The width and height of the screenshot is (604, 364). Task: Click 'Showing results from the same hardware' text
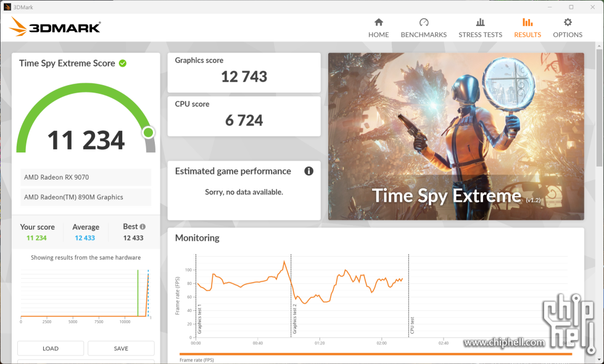click(x=86, y=258)
